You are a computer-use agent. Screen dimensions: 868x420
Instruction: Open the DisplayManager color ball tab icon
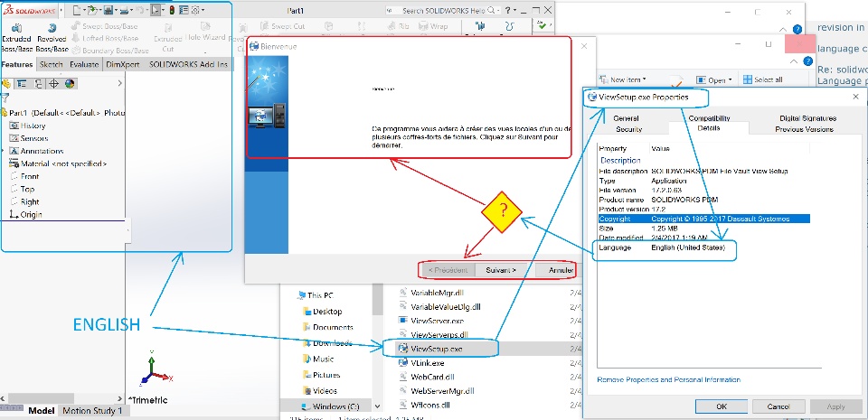(x=70, y=84)
